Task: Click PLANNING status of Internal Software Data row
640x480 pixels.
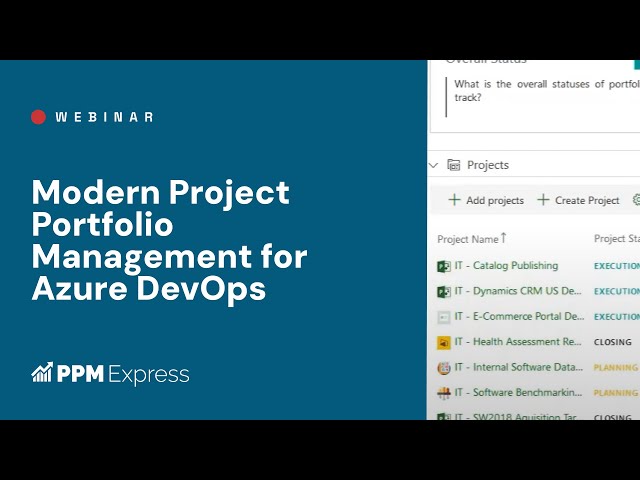Action: [x=616, y=367]
